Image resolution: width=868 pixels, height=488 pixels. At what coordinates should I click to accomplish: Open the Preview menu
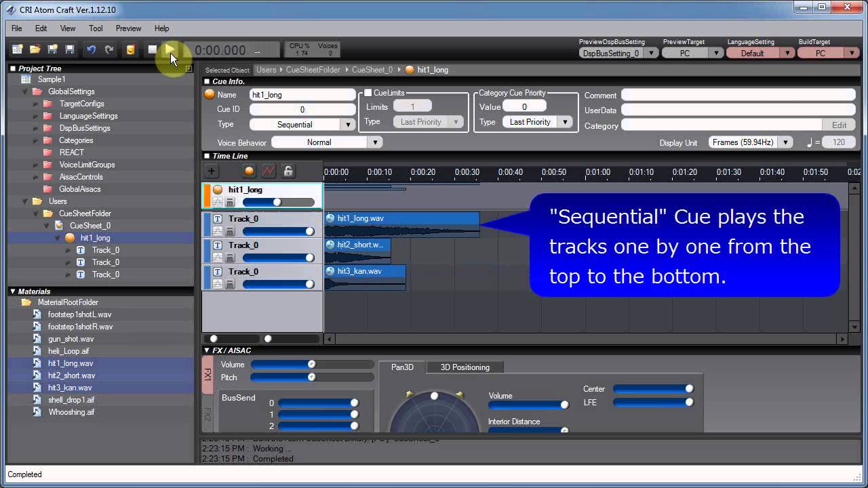[x=128, y=28]
